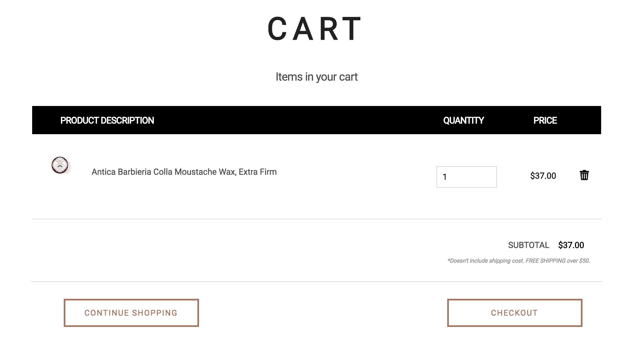This screenshot has width=644, height=345.
Task: Click the subtotal amount beside SUBTOTAL
Action: (x=571, y=245)
